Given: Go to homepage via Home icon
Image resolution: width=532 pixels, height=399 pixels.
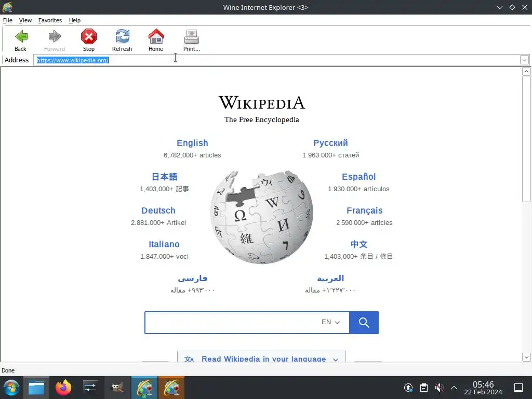Looking at the screenshot, I should click(156, 40).
